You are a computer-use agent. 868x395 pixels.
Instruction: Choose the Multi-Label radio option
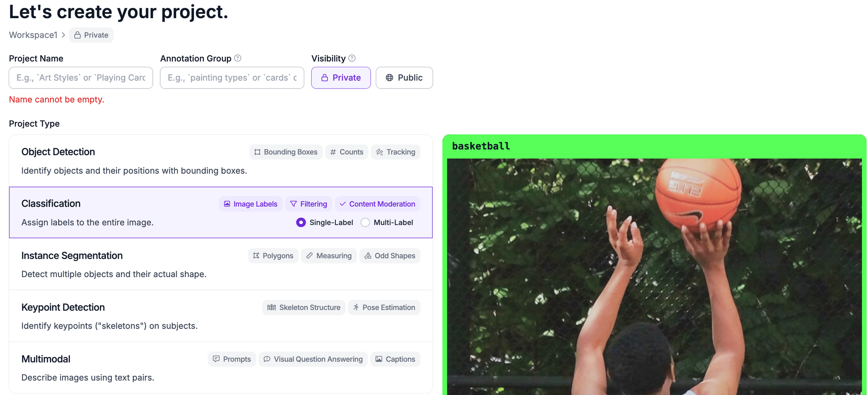coord(365,222)
